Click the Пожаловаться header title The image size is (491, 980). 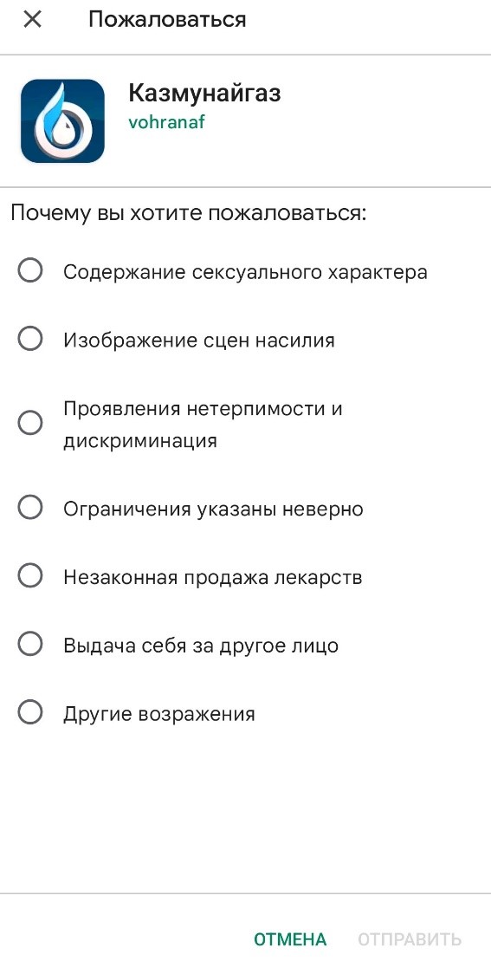[167, 20]
